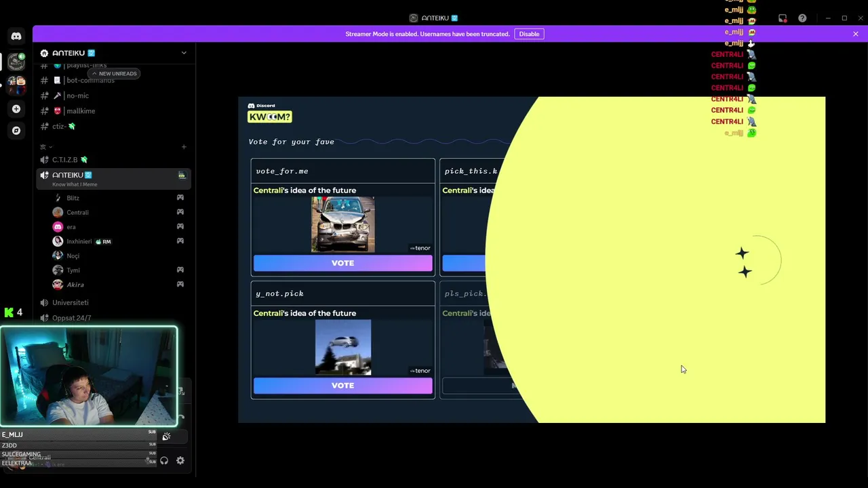
Task: Click the y_not.pick card title
Action: [x=279, y=294]
